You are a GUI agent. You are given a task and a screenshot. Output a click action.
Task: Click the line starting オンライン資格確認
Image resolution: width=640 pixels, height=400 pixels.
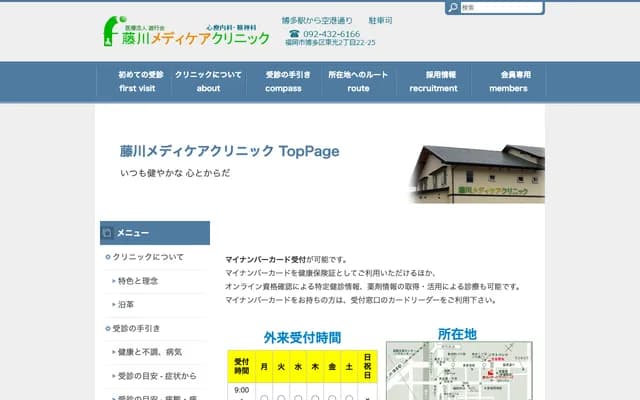[373, 287]
